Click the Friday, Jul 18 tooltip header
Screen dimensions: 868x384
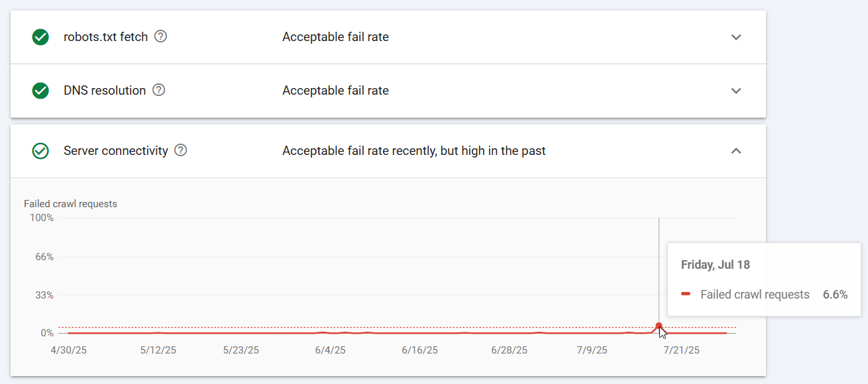(x=716, y=265)
